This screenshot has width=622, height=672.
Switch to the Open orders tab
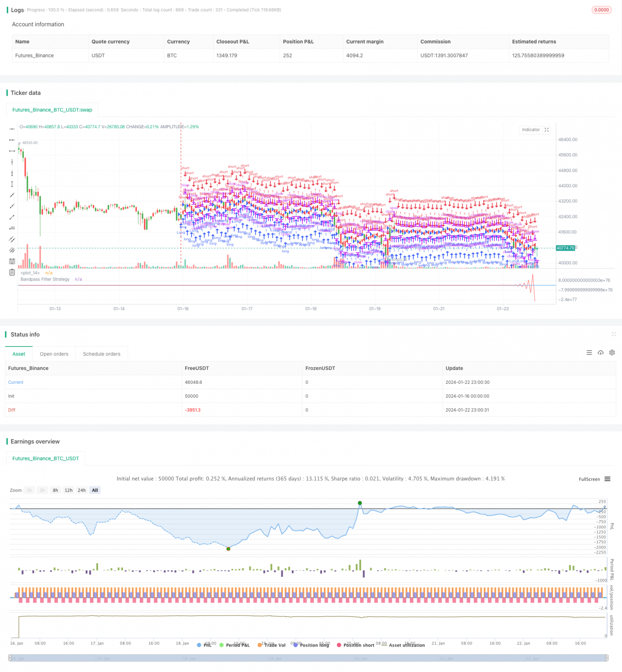[54, 354]
